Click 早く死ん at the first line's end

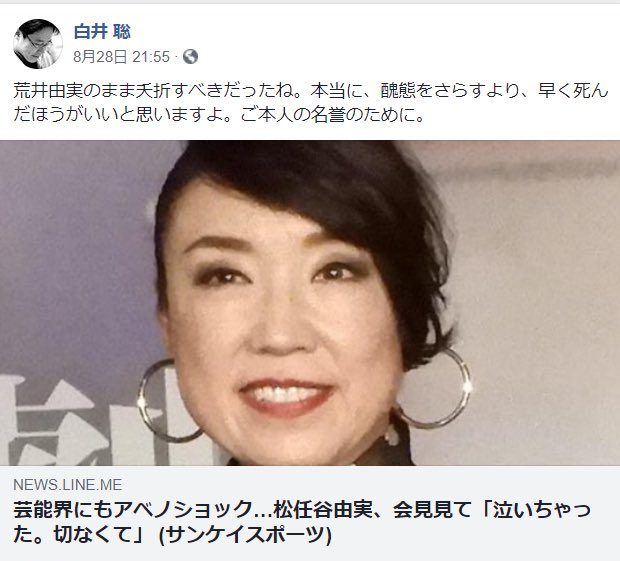pyautogui.click(x=573, y=91)
